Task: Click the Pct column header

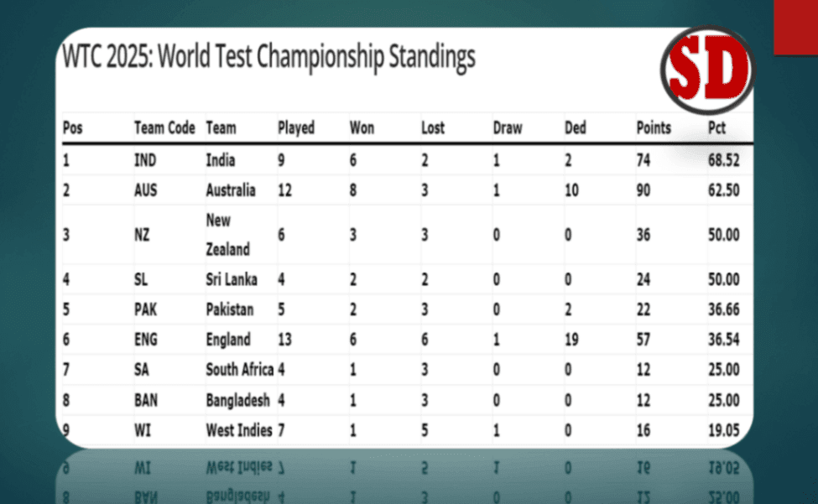Action: (716, 127)
